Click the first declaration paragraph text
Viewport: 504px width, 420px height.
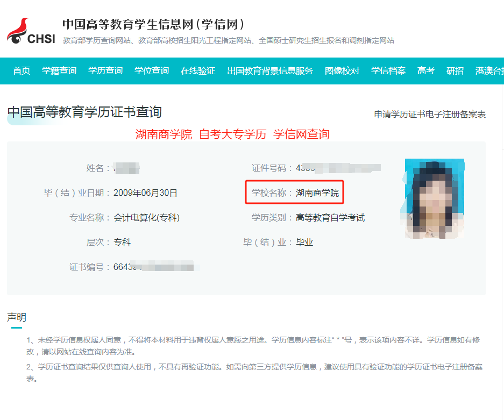click(x=253, y=346)
